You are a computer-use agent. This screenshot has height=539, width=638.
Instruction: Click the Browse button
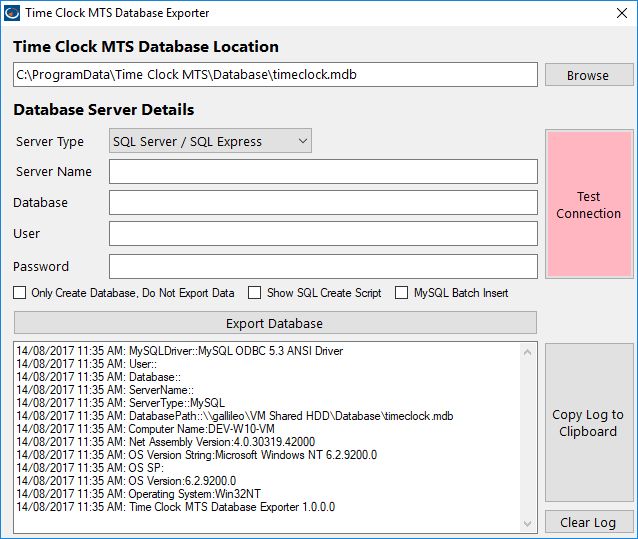589,75
